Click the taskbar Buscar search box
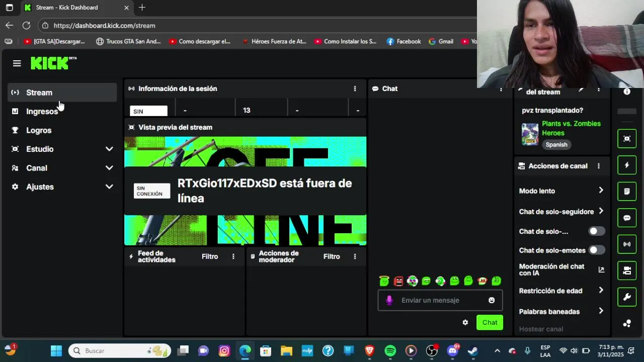 [x=120, y=350]
